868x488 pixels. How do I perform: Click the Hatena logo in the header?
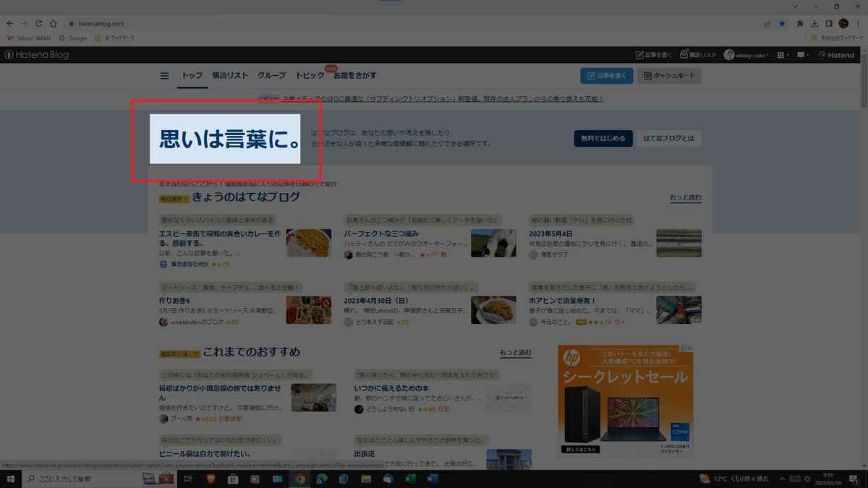click(835, 55)
